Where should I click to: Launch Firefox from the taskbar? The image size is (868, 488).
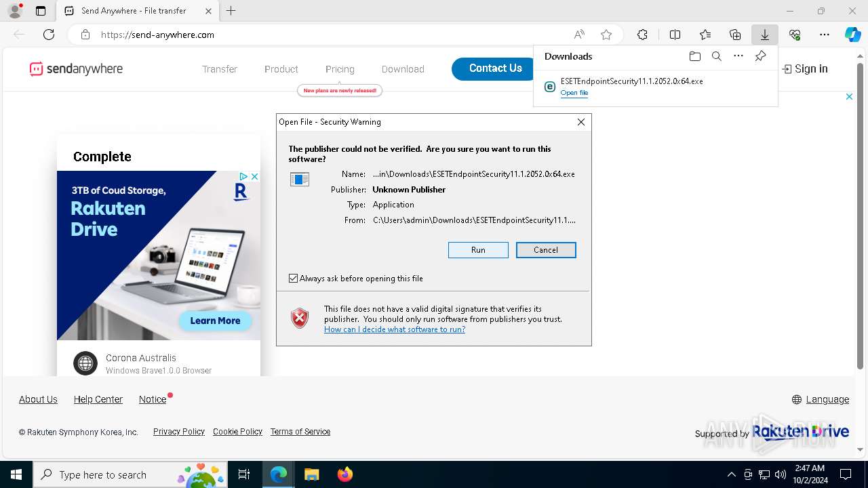pyautogui.click(x=344, y=474)
